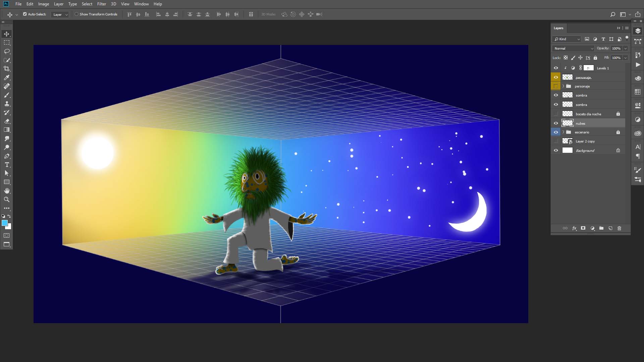The height and width of the screenshot is (362, 644).
Task: Select the Horizontal Type tool
Action: (7, 165)
